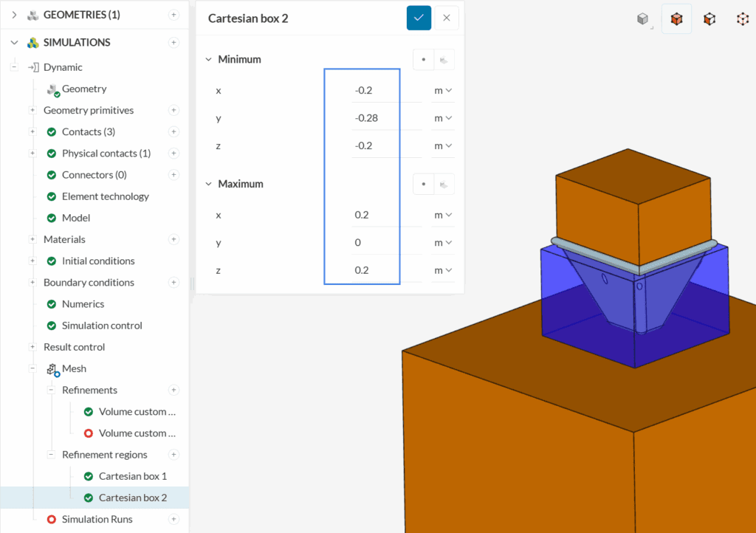Click the Mesh icon in the simulation tree

[52, 368]
